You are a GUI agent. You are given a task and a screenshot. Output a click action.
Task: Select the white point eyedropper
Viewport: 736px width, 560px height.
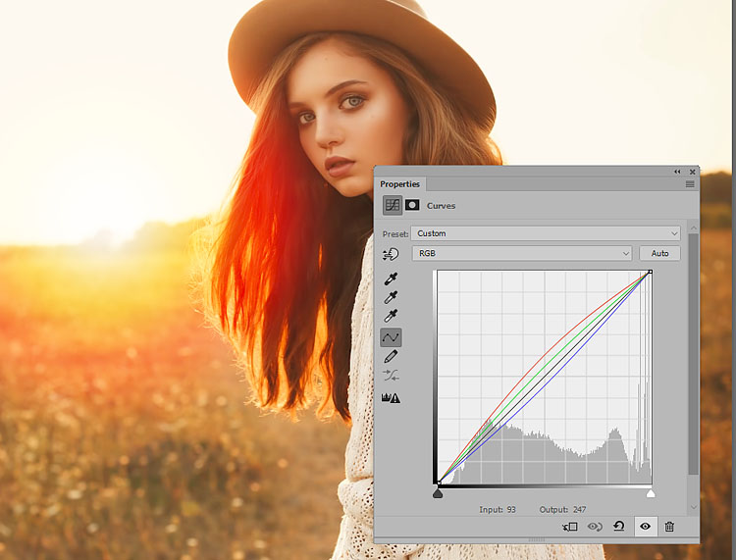[391, 316]
